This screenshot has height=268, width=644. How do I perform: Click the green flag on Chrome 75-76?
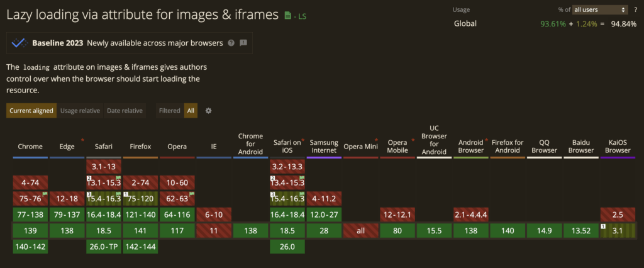pyautogui.click(x=45, y=194)
